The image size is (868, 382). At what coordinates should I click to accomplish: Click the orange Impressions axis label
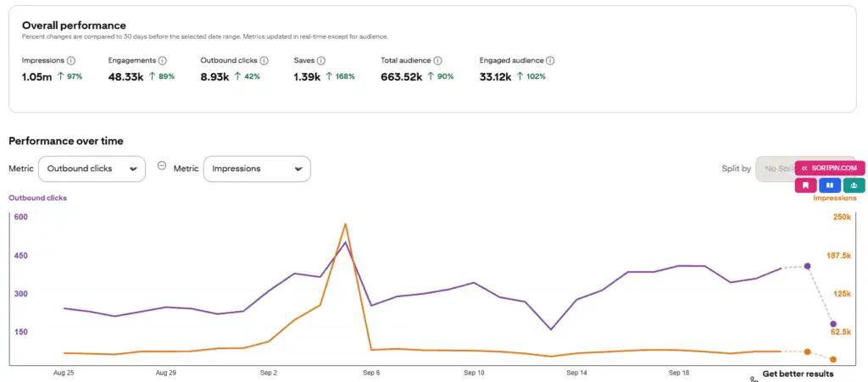pos(834,198)
